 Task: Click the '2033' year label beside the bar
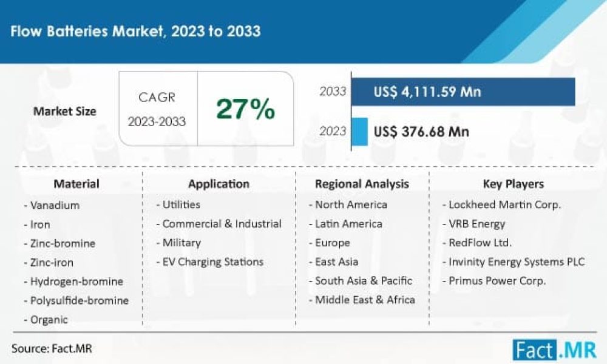click(333, 91)
